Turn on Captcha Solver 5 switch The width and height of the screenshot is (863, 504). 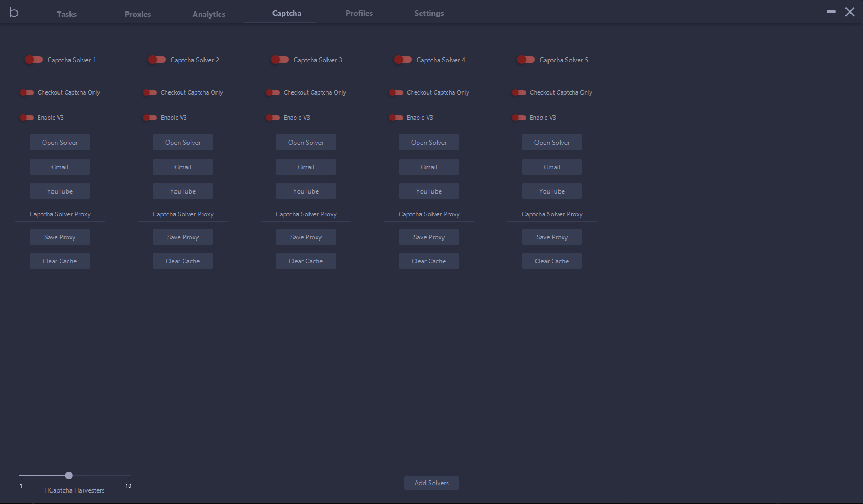(x=526, y=60)
